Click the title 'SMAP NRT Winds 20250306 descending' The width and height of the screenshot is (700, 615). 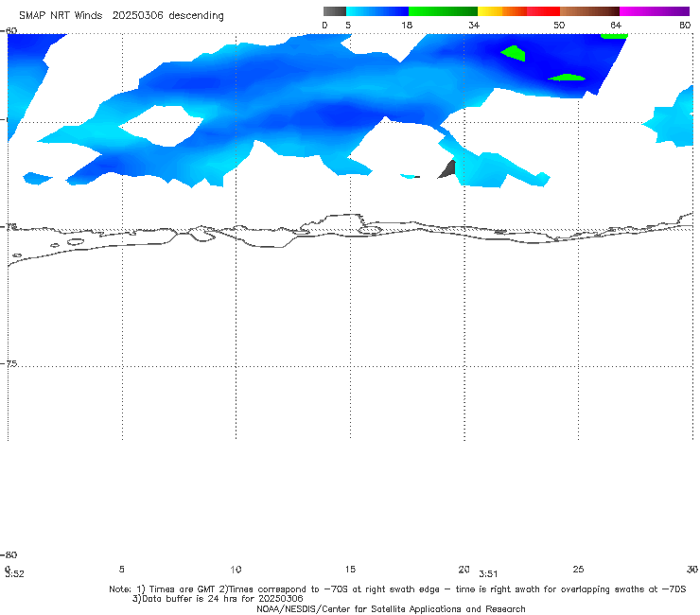121,16
